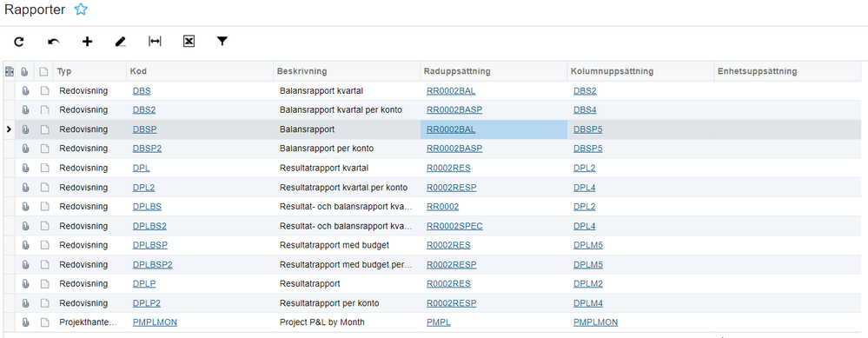Screen dimensions: 868x338
Task: Open note for DPLBS row
Action: 44,206
